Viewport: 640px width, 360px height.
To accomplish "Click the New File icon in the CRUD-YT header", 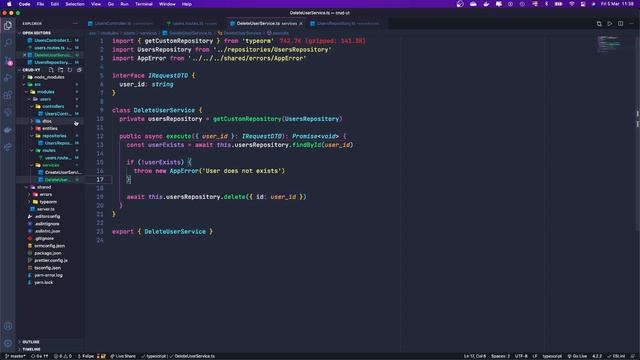I will (x=51, y=70).
